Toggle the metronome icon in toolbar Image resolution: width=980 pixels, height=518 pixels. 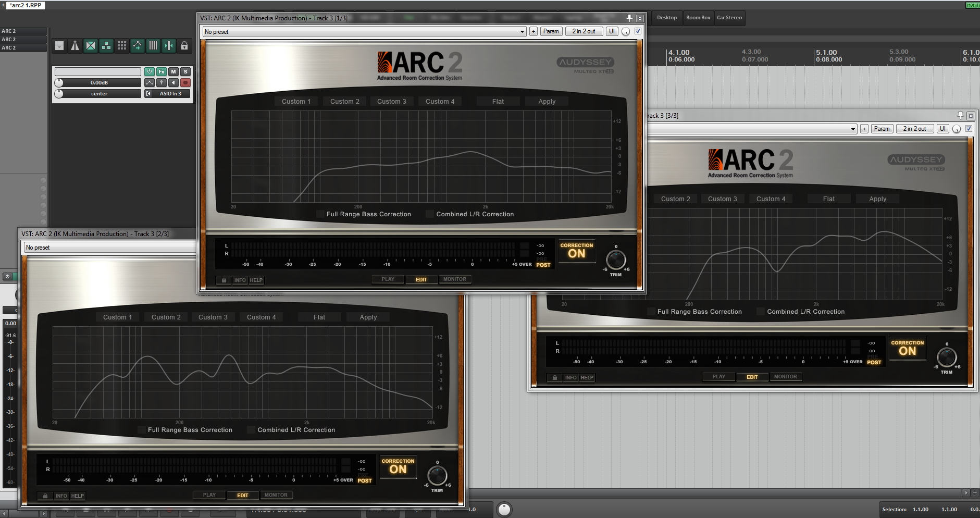point(75,46)
